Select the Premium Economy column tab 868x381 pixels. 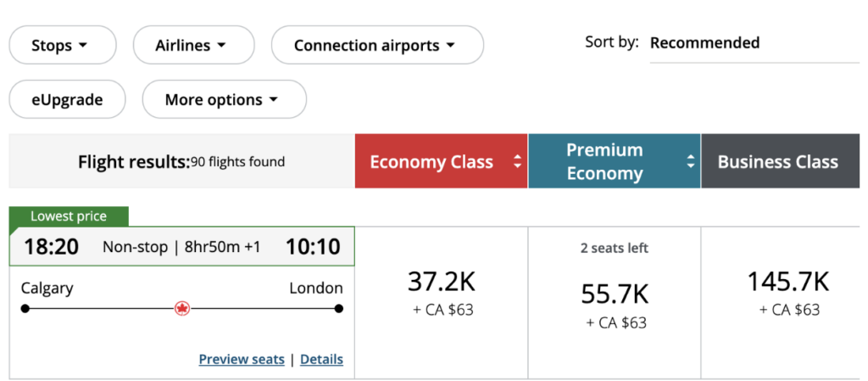tap(604, 161)
